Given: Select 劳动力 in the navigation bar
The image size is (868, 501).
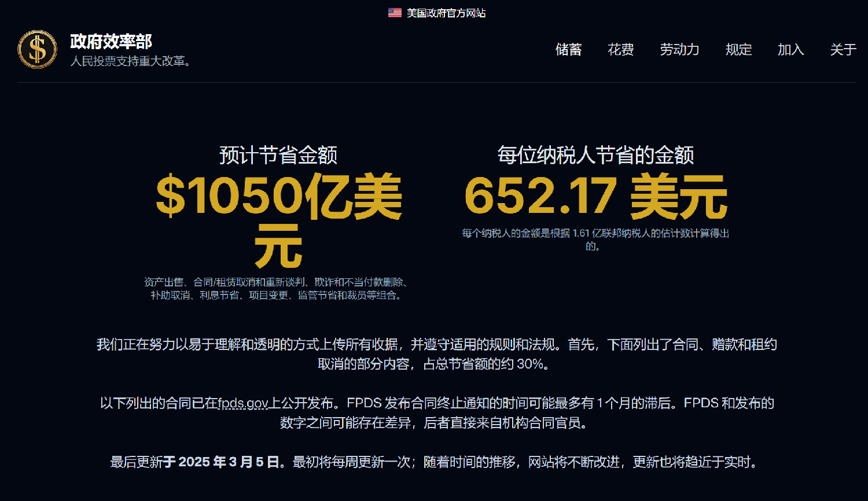Looking at the screenshot, I should tap(679, 50).
